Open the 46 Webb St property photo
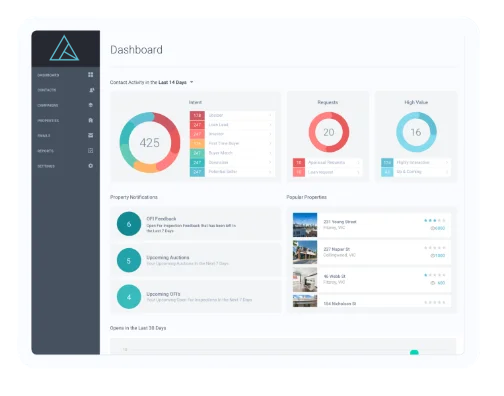Screen dimensions: 504x396 coord(305,280)
